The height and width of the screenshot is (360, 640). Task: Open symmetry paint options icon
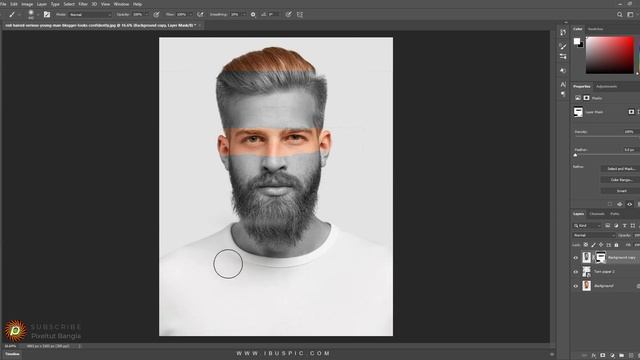click(x=300, y=14)
